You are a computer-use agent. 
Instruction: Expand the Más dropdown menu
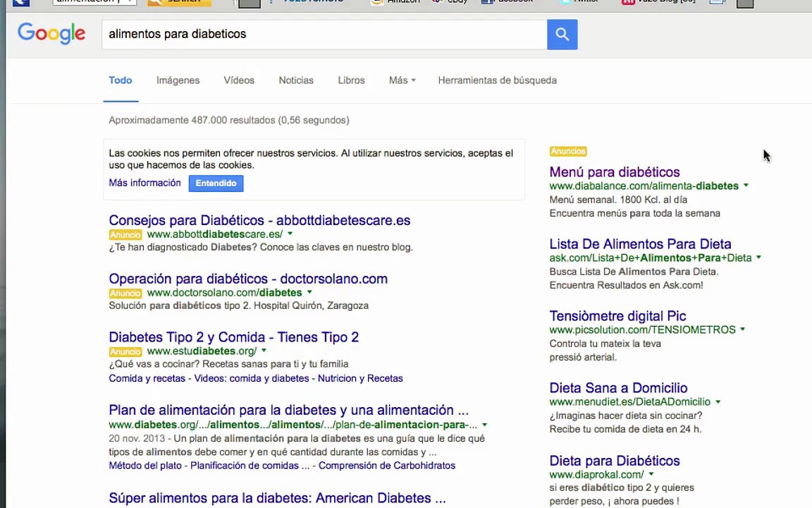(x=402, y=80)
